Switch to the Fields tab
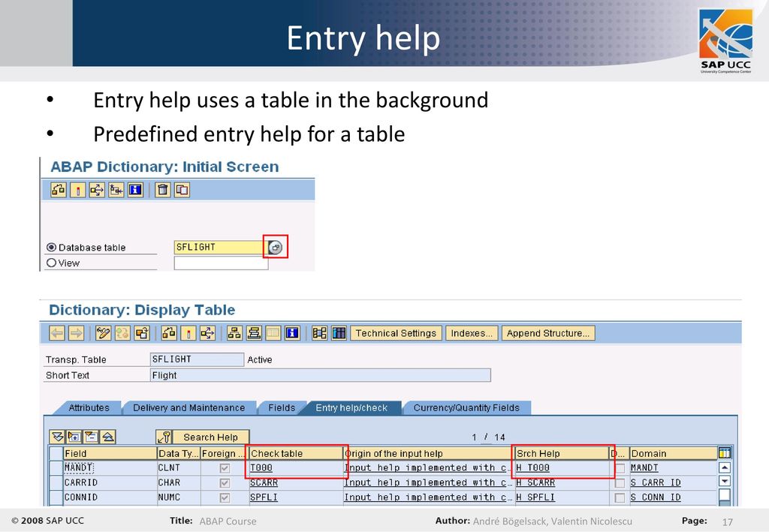The height and width of the screenshot is (532, 769). (282, 408)
